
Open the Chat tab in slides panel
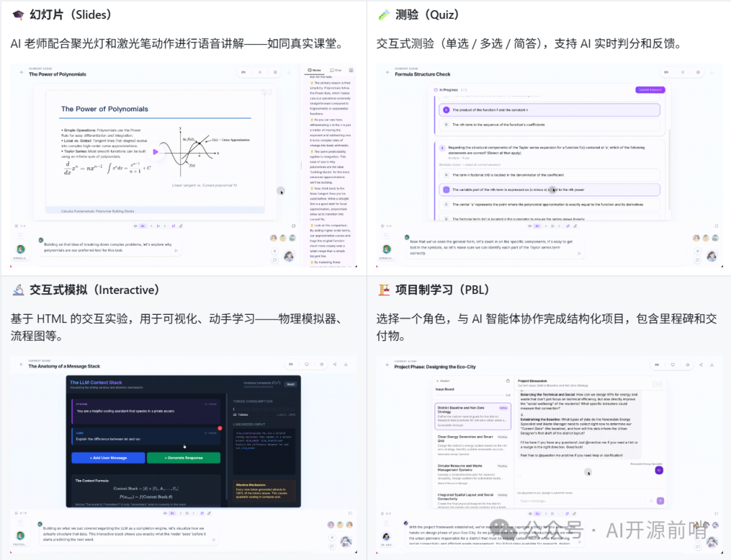(336, 70)
